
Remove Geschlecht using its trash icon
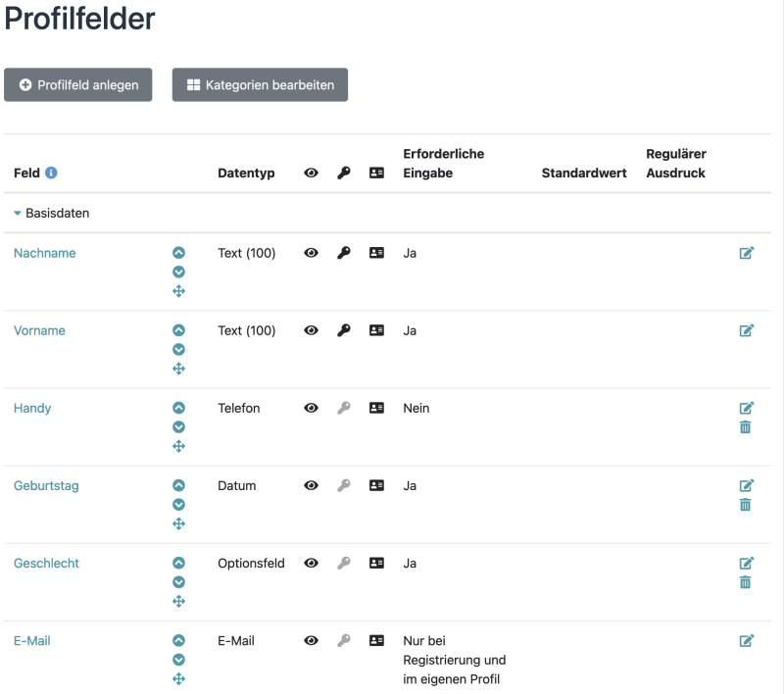pos(747,582)
